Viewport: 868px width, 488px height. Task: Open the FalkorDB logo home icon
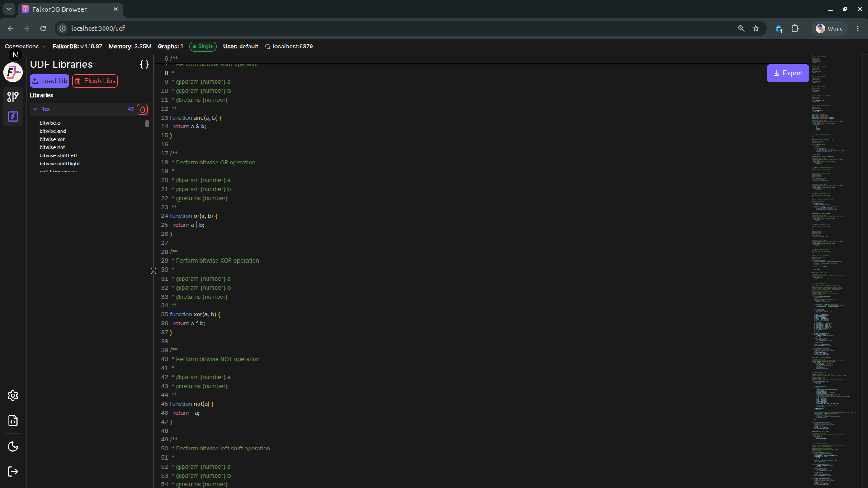point(13,72)
